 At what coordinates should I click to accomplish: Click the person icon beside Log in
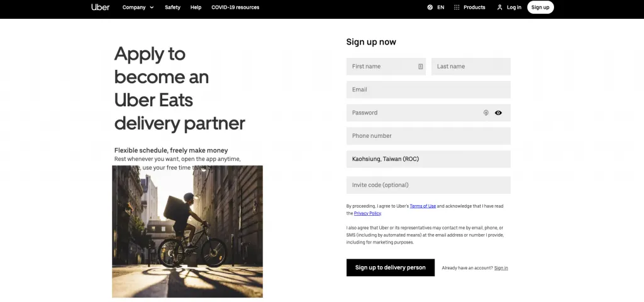tap(500, 8)
